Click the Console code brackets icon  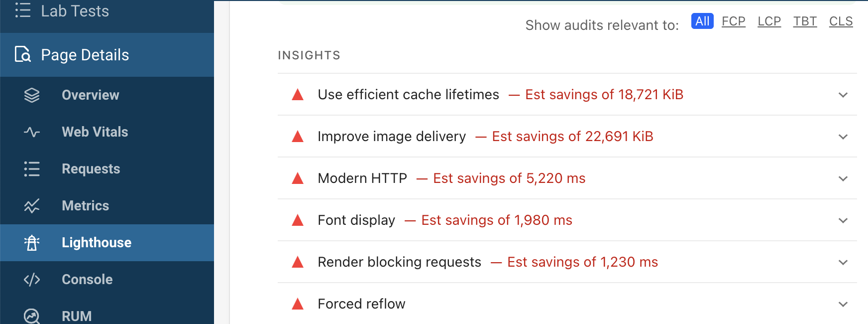tap(32, 280)
